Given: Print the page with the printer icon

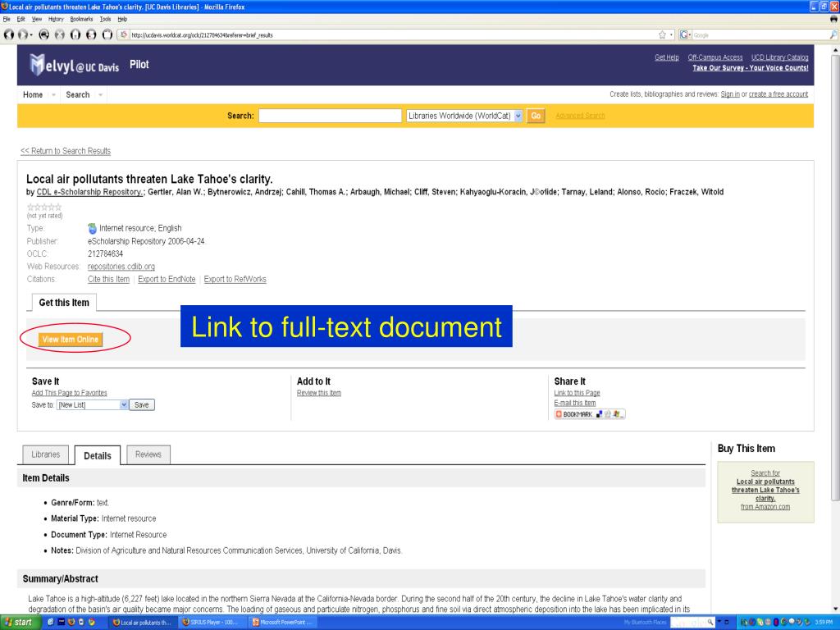Looking at the screenshot, I should (91, 34).
